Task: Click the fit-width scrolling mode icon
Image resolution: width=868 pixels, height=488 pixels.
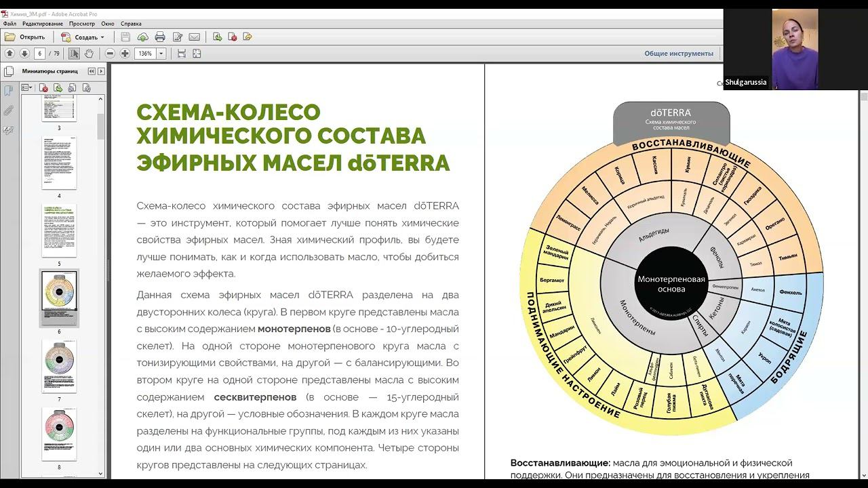Action: 182,54
